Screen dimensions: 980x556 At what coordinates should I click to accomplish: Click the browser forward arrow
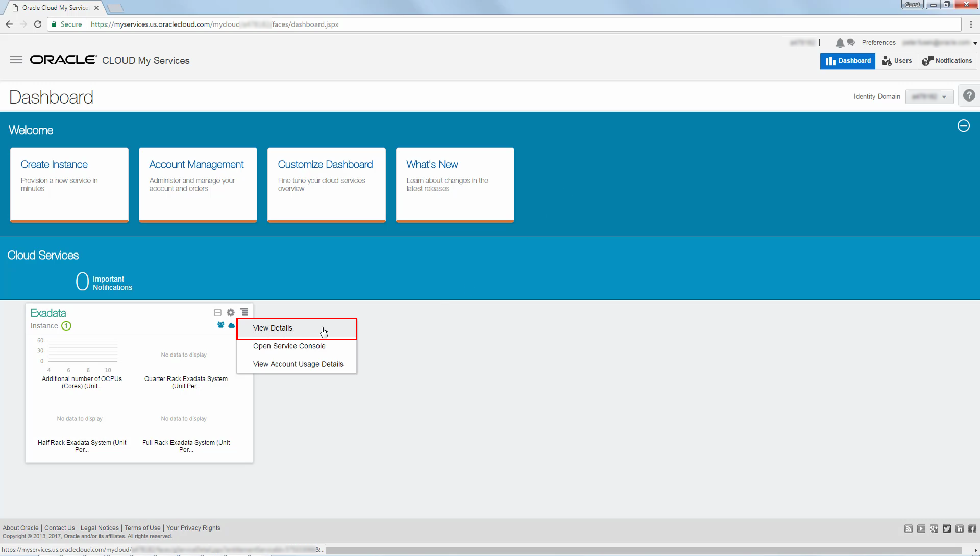tap(23, 24)
